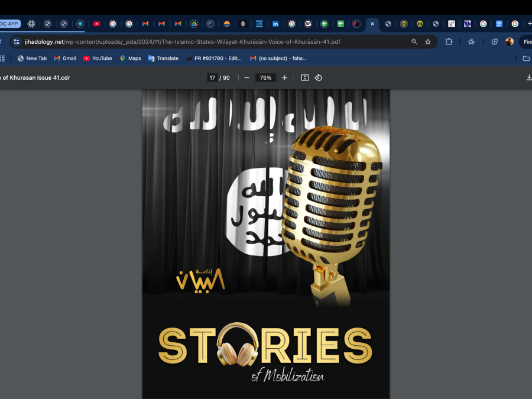Open the (no subject) - faha... bookmark
The width and height of the screenshot is (532, 399).
pos(278,59)
